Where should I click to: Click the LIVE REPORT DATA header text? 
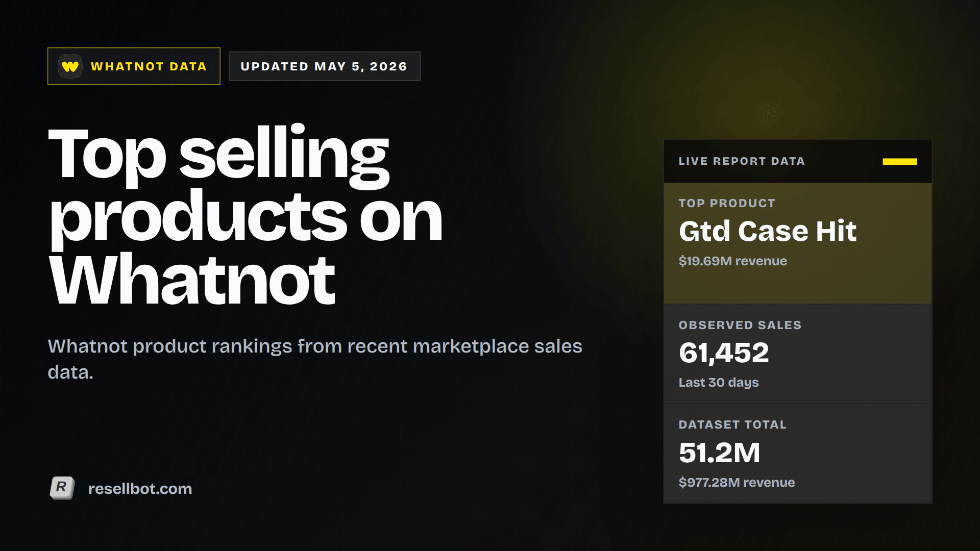pyautogui.click(x=742, y=161)
